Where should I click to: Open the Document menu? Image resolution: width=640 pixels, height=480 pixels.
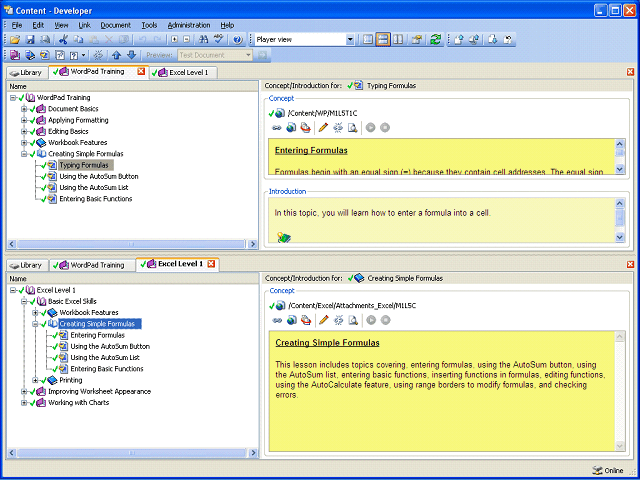click(116, 25)
